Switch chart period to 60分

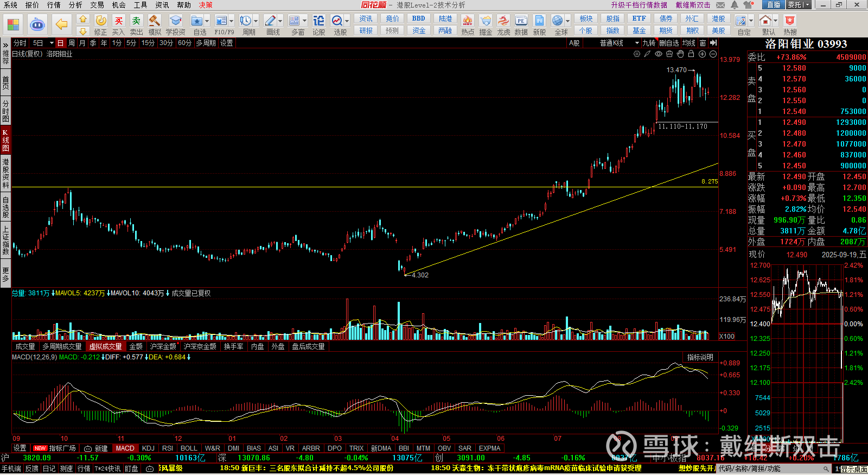(184, 43)
